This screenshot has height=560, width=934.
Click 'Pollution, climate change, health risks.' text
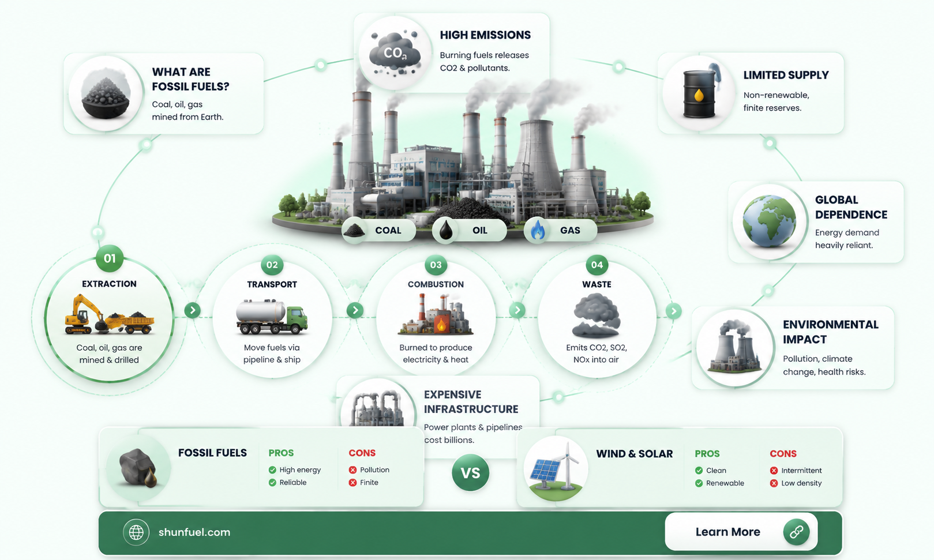pyautogui.click(x=824, y=365)
